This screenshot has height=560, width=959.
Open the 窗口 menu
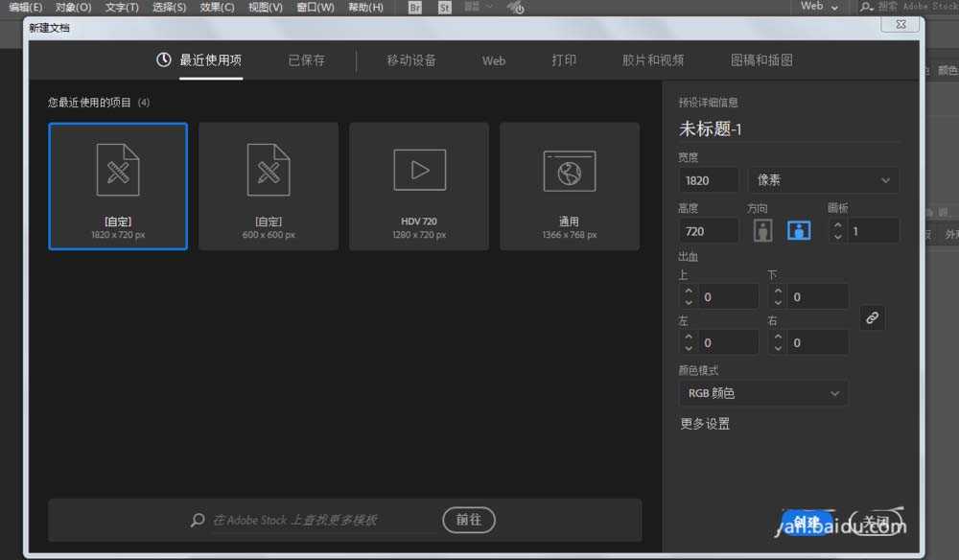pyautogui.click(x=314, y=8)
